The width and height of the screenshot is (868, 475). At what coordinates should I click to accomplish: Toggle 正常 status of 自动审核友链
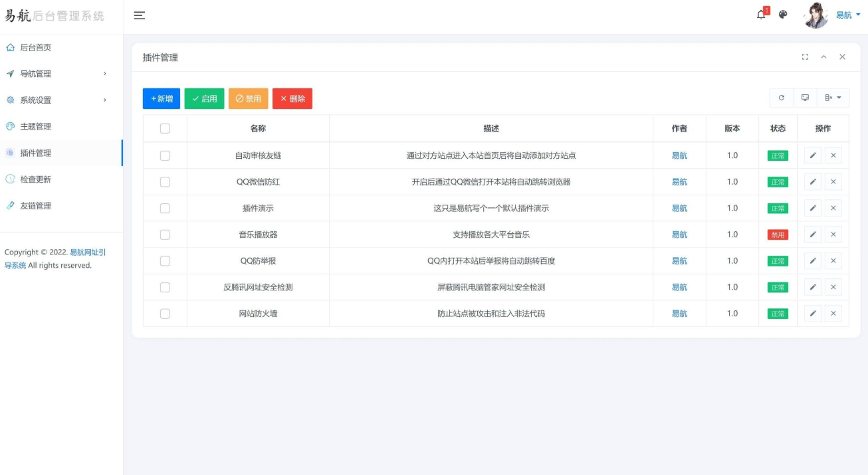pos(778,155)
